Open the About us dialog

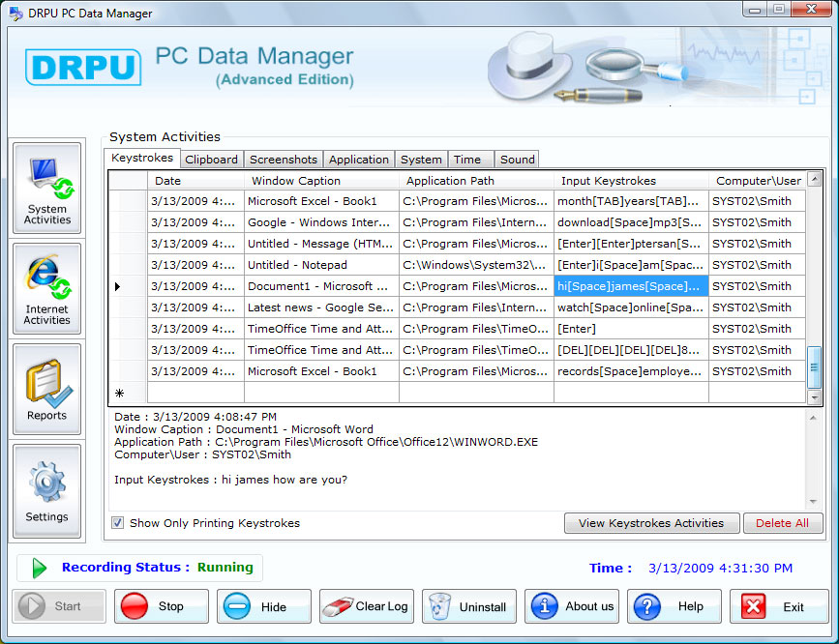coord(571,606)
